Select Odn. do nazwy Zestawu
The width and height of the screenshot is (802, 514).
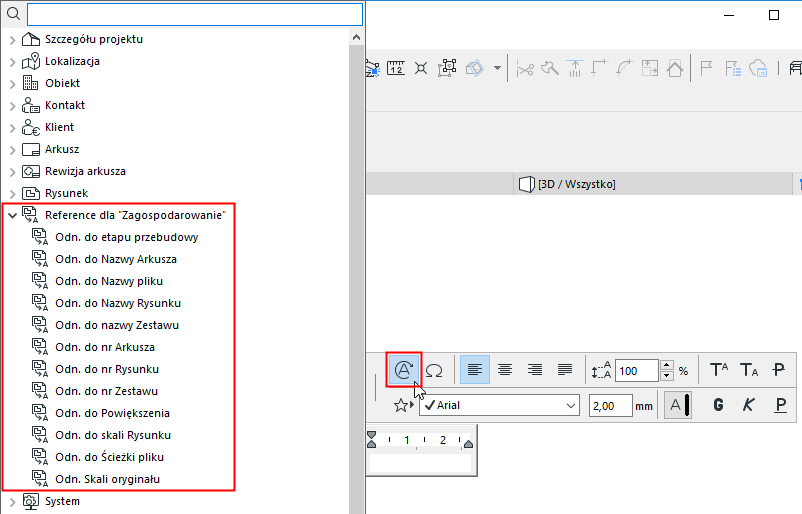(117, 325)
